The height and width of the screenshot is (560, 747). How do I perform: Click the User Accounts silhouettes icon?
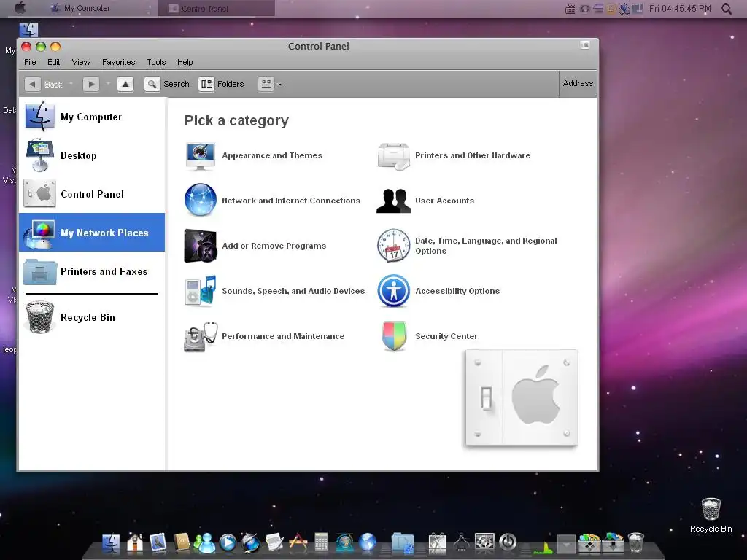[393, 201]
